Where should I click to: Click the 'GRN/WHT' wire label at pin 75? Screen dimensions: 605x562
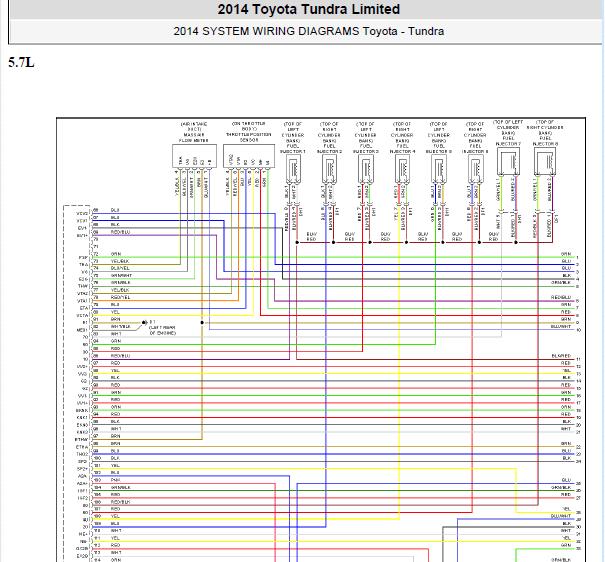click(x=121, y=275)
